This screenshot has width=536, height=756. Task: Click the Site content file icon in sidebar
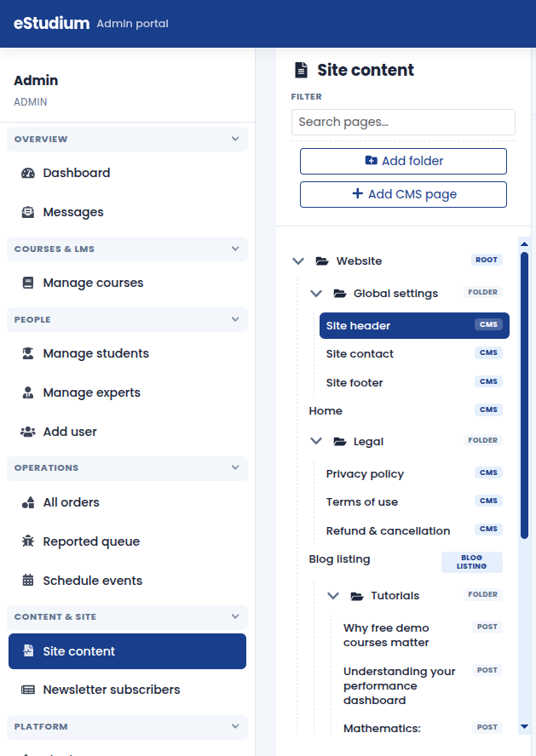[x=28, y=651]
